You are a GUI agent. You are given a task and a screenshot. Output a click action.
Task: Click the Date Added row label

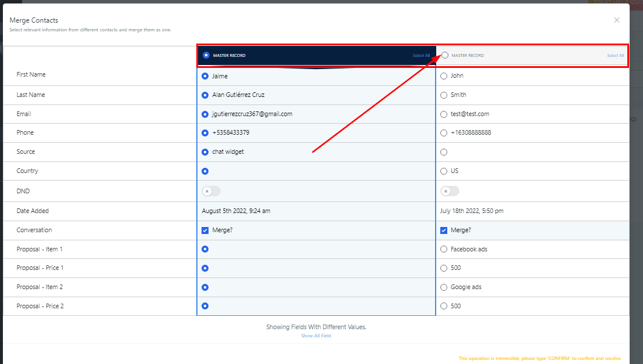(33, 211)
